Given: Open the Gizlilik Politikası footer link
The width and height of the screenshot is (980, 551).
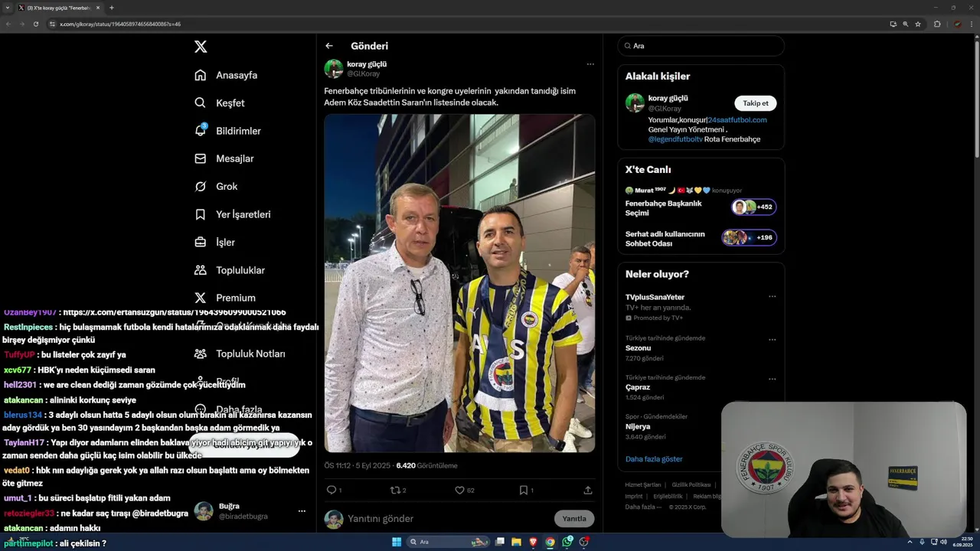Looking at the screenshot, I should [691, 484].
